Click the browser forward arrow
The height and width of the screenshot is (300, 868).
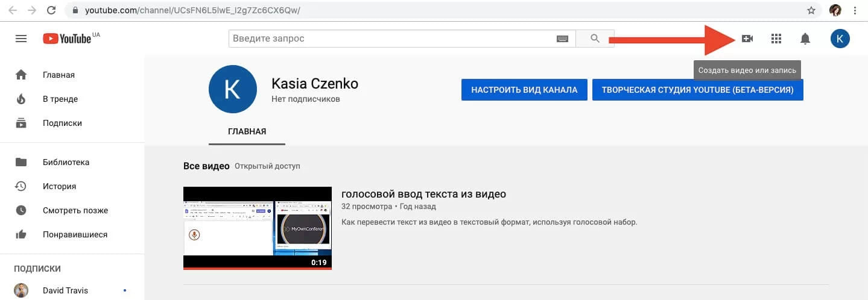pyautogui.click(x=32, y=10)
